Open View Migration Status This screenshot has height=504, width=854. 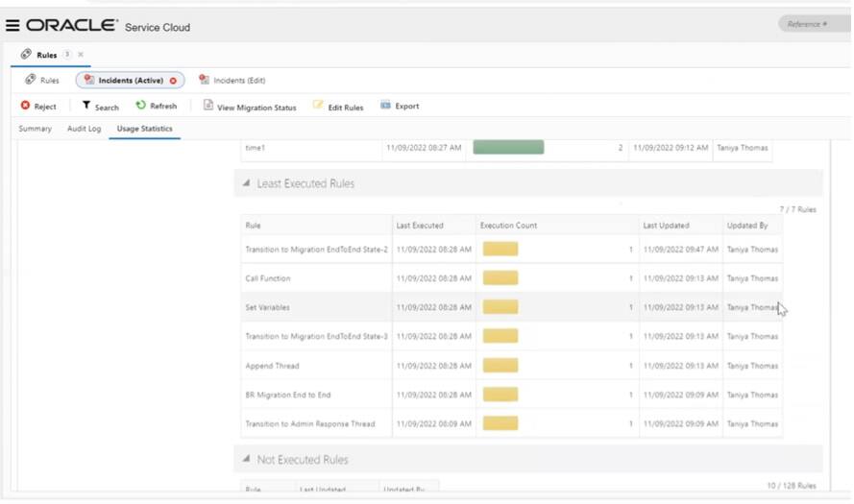click(x=250, y=107)
